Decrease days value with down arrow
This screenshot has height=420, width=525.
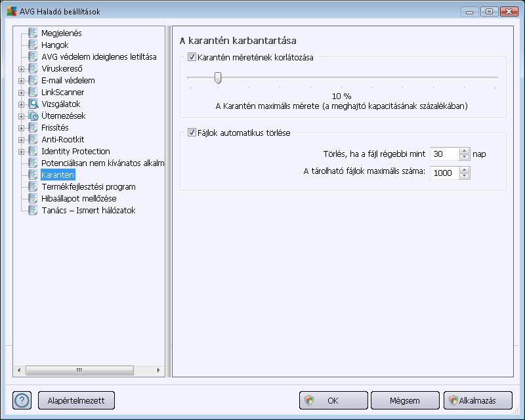[464, 157]
